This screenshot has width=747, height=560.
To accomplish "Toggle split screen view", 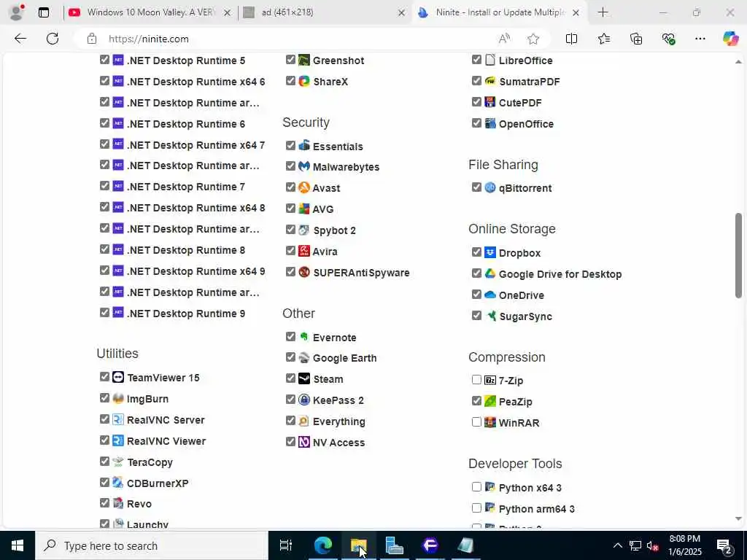I will [571, 39].
